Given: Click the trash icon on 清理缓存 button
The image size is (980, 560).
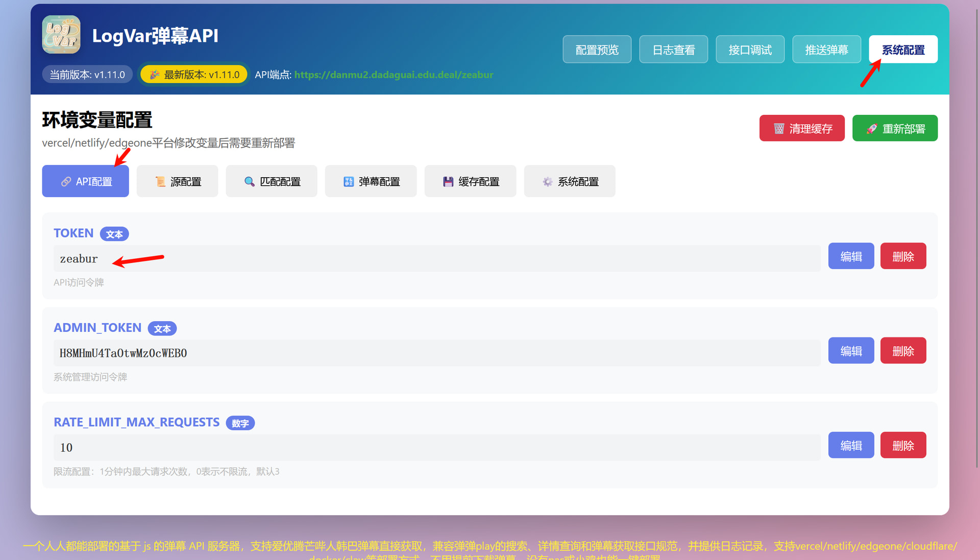Looking at the screenshot, I should 779,129.
